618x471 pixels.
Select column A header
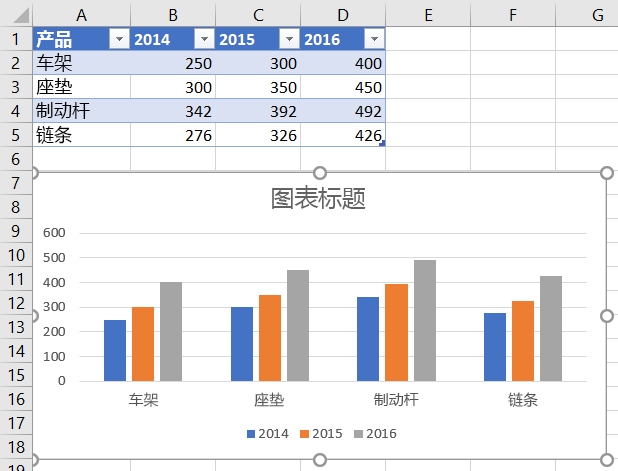point(82,15)
